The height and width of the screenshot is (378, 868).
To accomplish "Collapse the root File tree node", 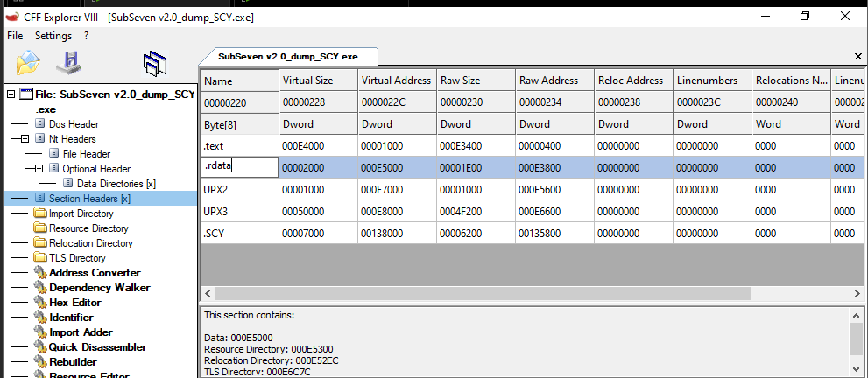I will coord(11,94).
